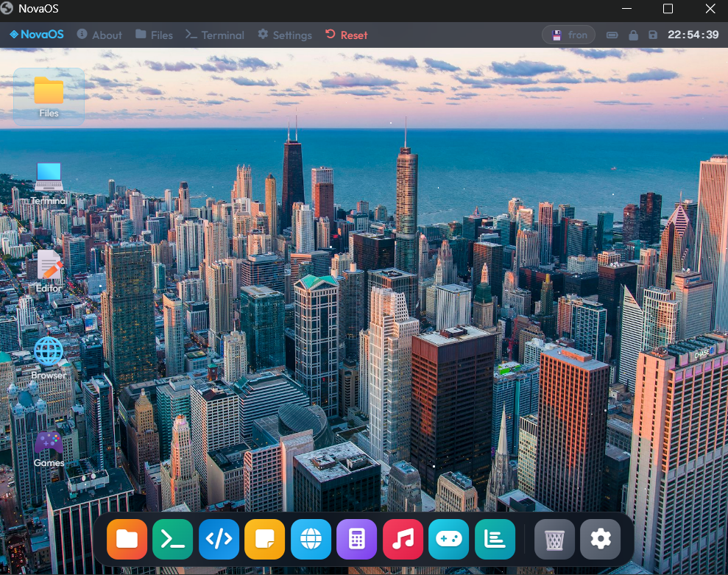Image resolution: width=728 pixels, height=575 pixels.
Task: Click the lock screen icon
Action: (633, 35)
